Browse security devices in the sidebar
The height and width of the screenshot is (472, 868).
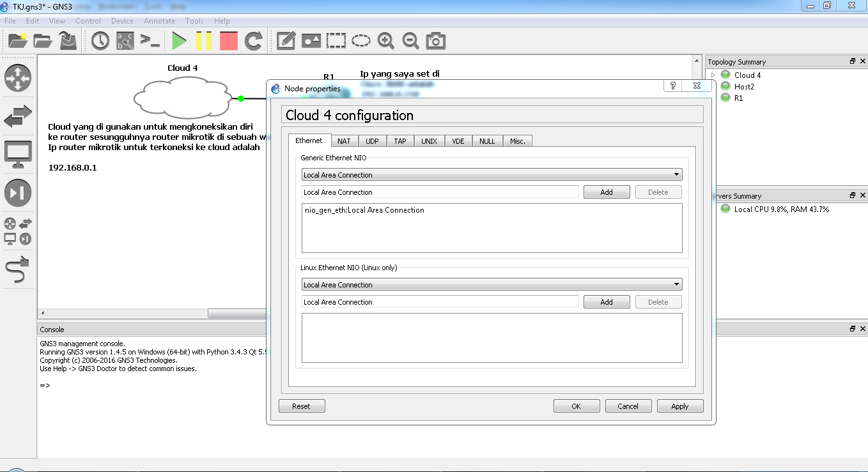[x=18, y=192]
